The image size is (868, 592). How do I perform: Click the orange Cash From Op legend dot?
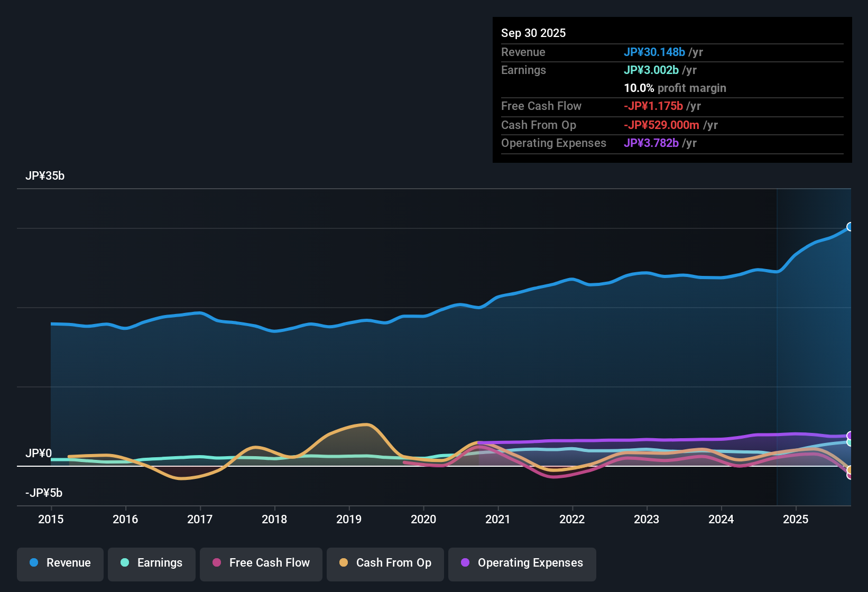click(x=344, y=563)
